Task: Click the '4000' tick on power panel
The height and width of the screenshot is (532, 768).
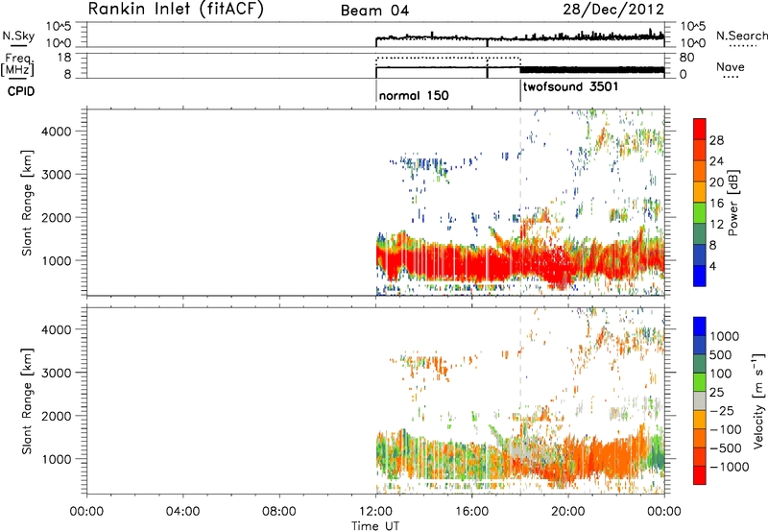Action: [57, 132]
